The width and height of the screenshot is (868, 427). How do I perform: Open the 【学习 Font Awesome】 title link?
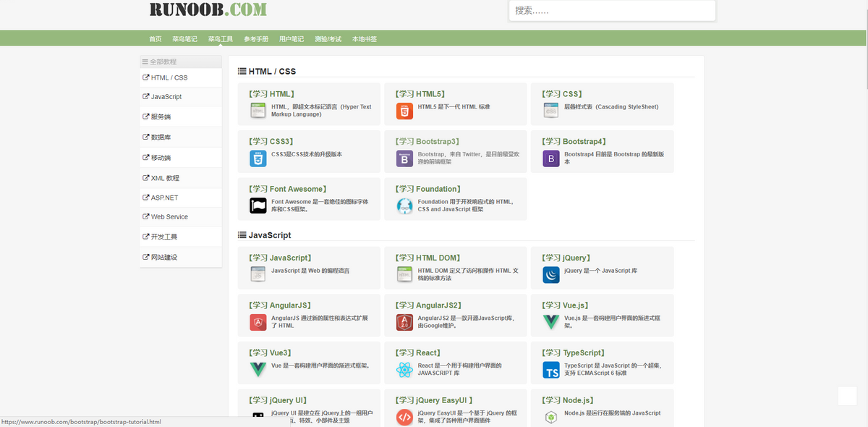pyautogui.click(x=287, y=190)
